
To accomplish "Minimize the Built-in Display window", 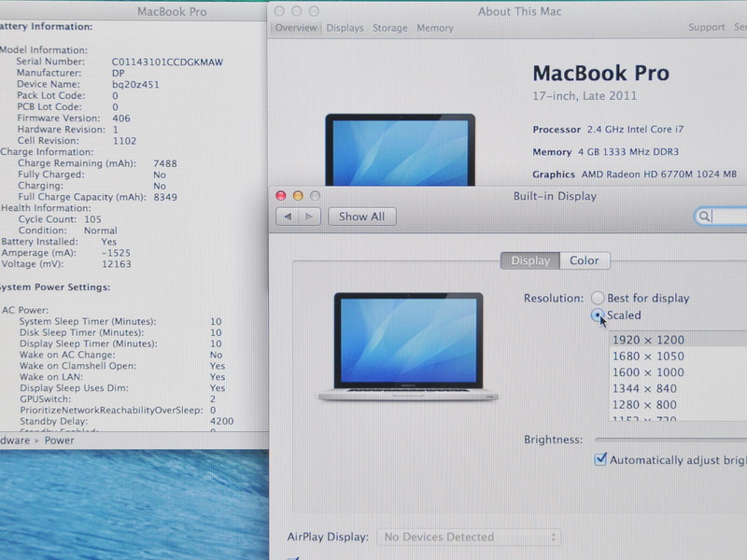I will [x=298, y=196].
